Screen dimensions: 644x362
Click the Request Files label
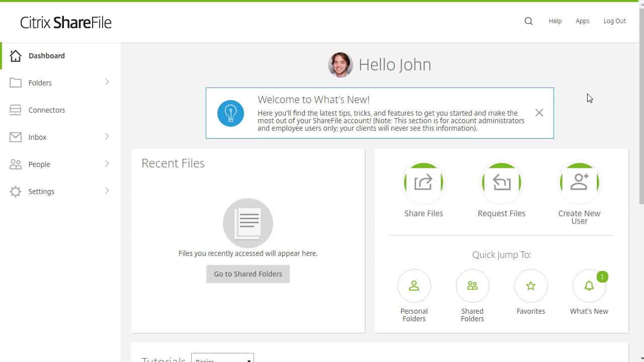(x=502, y=213)
